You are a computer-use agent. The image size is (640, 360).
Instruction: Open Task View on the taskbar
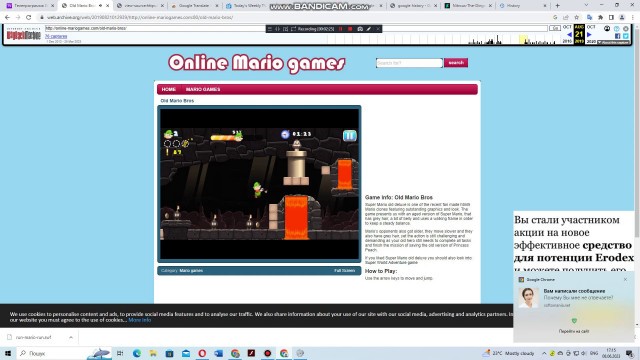click(x=120, y=353)
